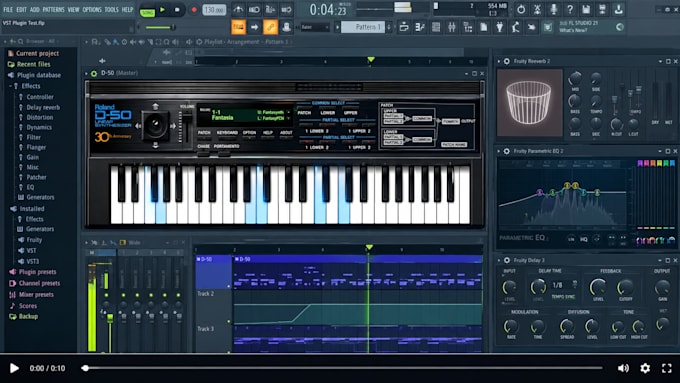Open the Playlist view from toolbar
680x383 pixels.
click(x=404, y=27)
